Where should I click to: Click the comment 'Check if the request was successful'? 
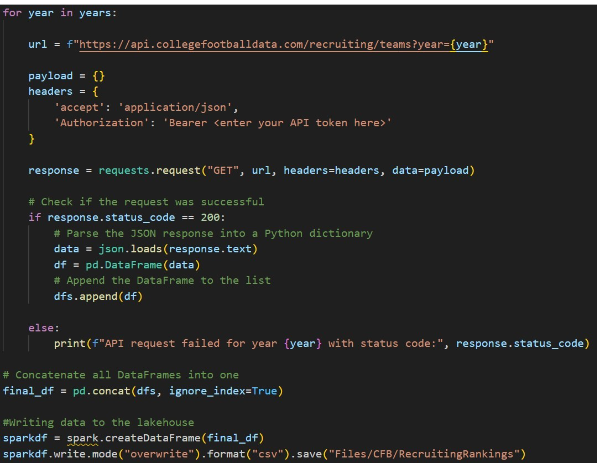tap(146, 202)
